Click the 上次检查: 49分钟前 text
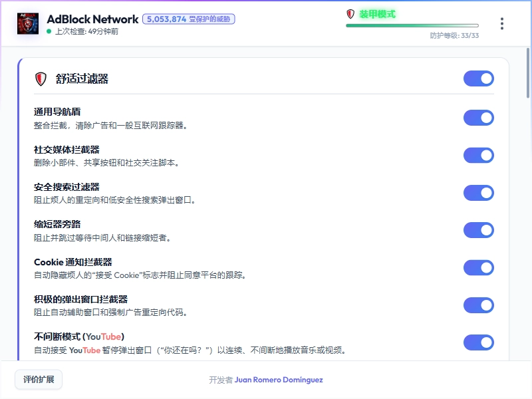Viewport: 532px width, 399px height. [x=86, y=31]
